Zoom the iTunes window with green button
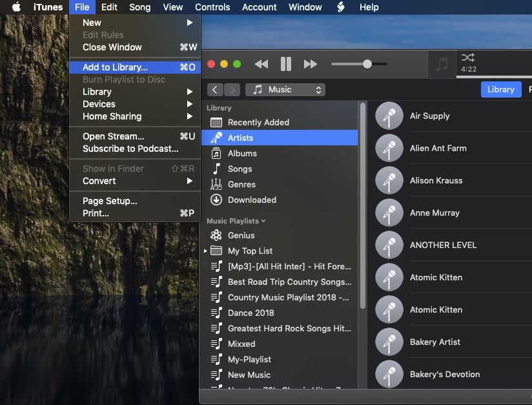The height and width of the screenshot is (405, 532). click(x=237, y=64)
